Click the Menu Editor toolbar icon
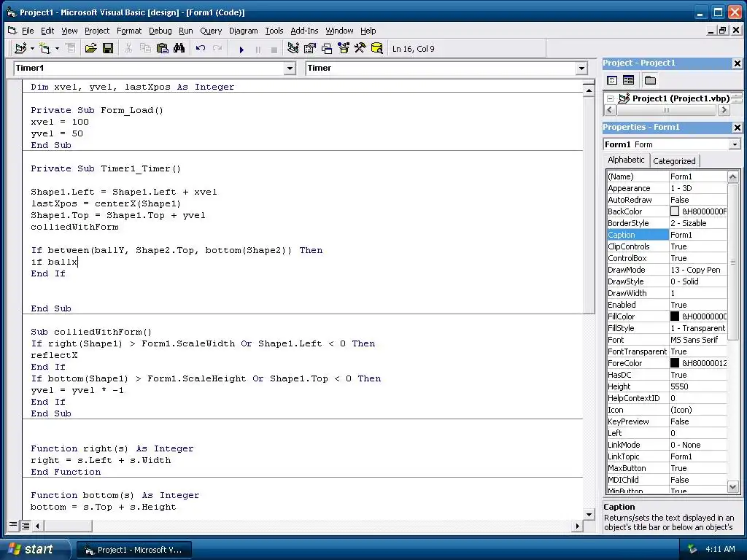 pos(71,49)
